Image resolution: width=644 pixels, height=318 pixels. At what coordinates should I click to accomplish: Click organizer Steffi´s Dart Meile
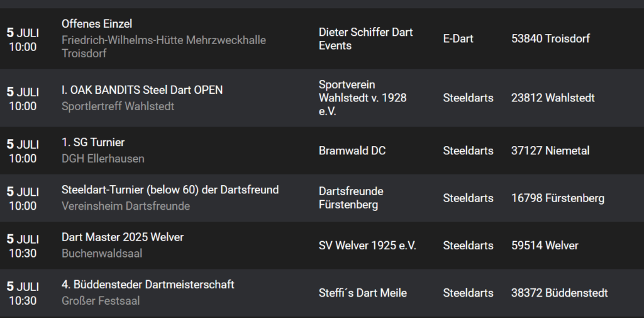pyautogui.click(x=363, y=293)
